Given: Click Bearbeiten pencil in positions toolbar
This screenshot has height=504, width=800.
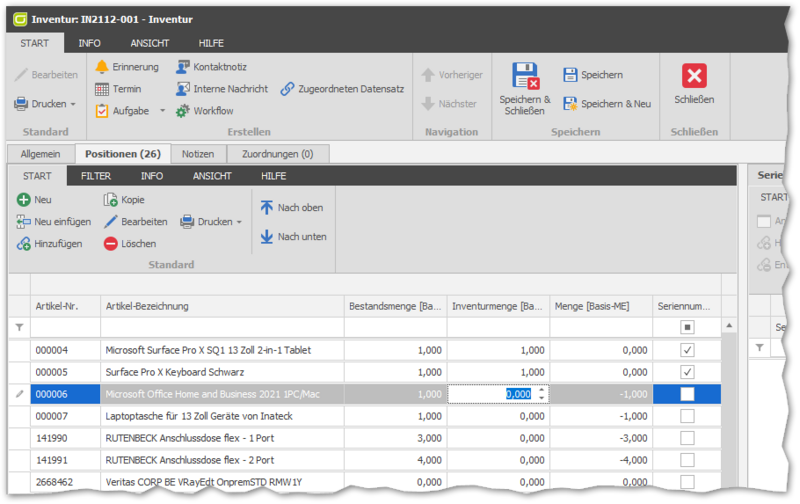Looking at the screenshot, I should coord(110,222).
